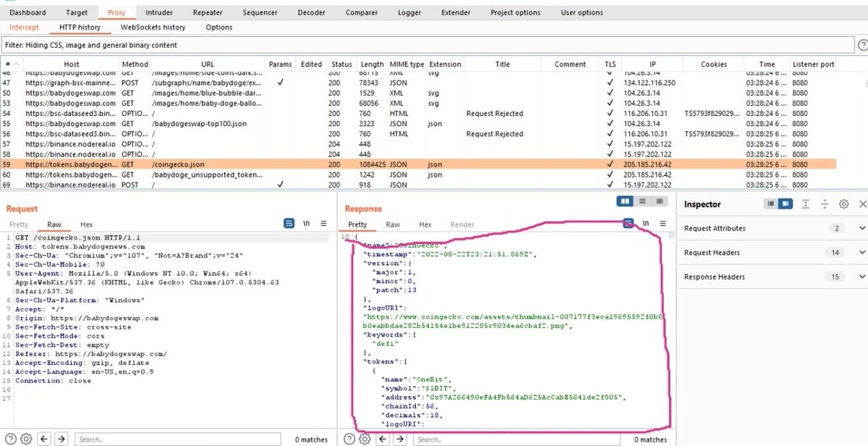Collapse all Inspector sections
The height and width of the screenshot is (446, 868).
[x=825, y=204]
